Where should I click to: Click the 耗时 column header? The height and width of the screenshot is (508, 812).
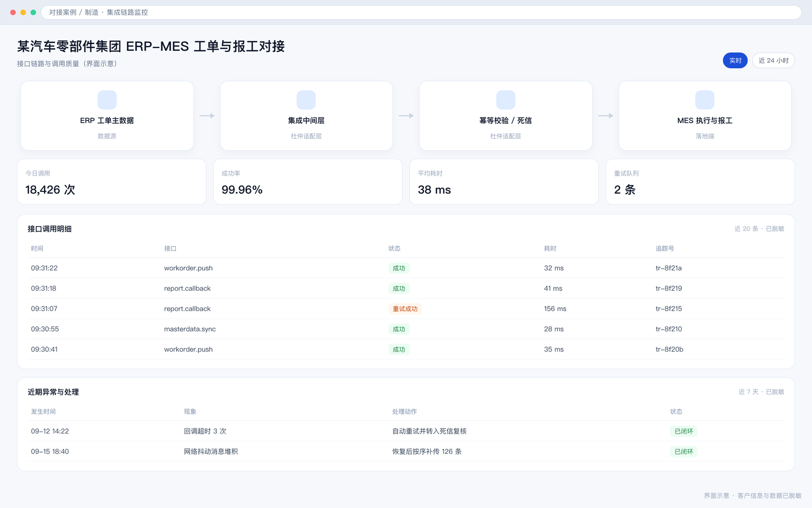(550, 248)
